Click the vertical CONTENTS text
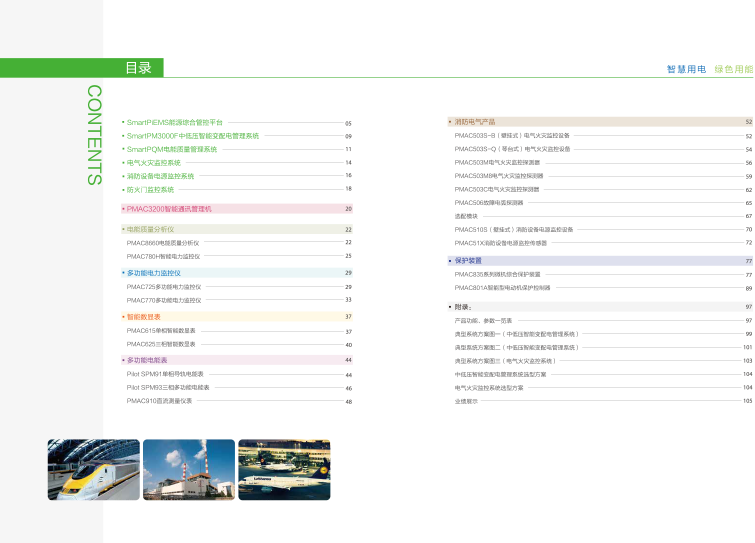Image resolution: width=755 pixels, height=543 pixels. tap(93, 135)
